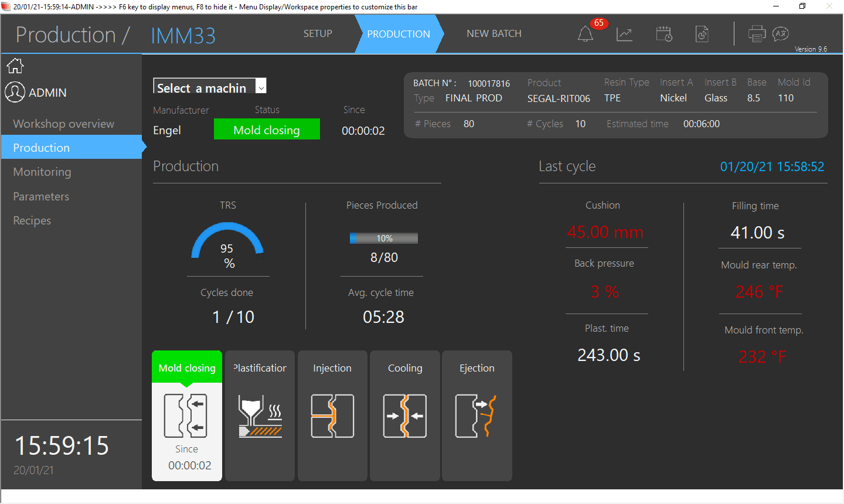Click the language translation icon

tap(781, 34)
